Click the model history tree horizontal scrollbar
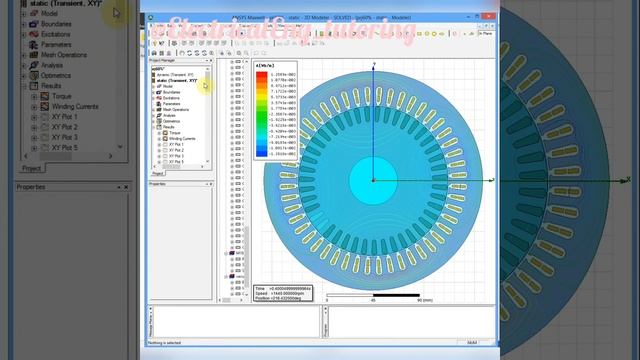The image size is (640, 360). click(x=231, y=300)
